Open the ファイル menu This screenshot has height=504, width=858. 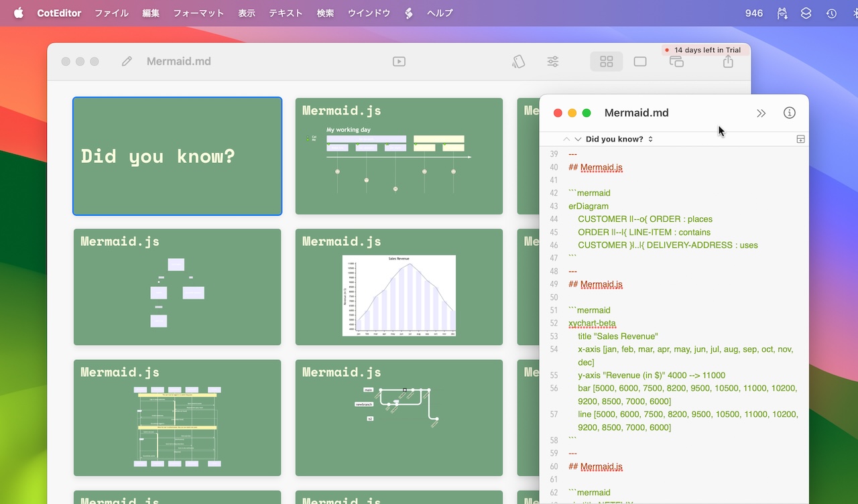[x=111, y=13]
